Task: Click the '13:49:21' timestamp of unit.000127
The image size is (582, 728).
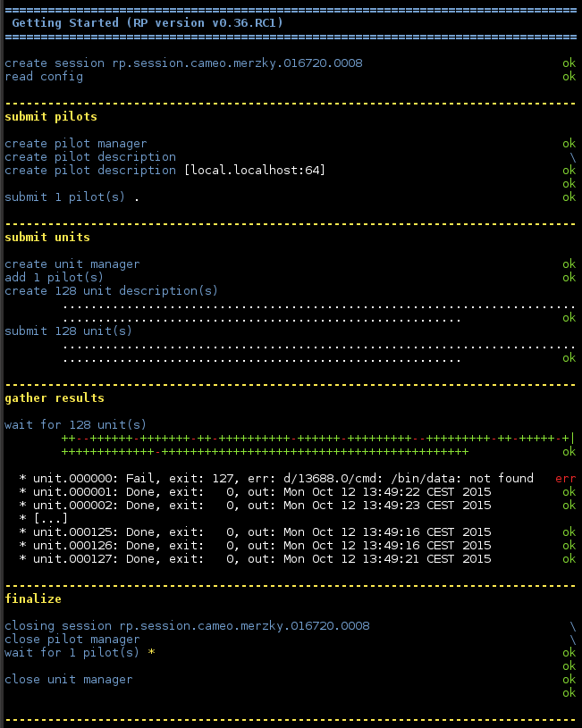Action: pos(391,559)
